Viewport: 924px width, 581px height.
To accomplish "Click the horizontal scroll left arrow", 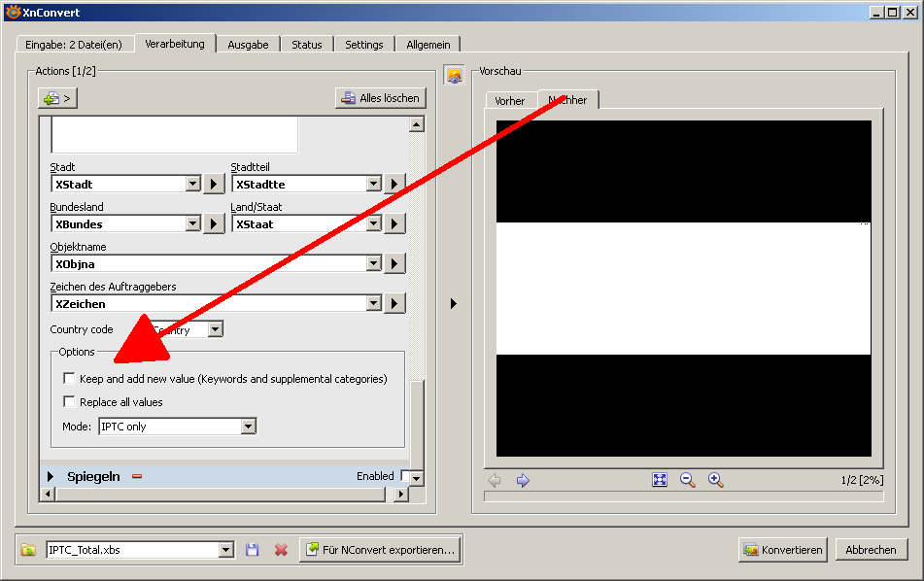I will [48, 494].
